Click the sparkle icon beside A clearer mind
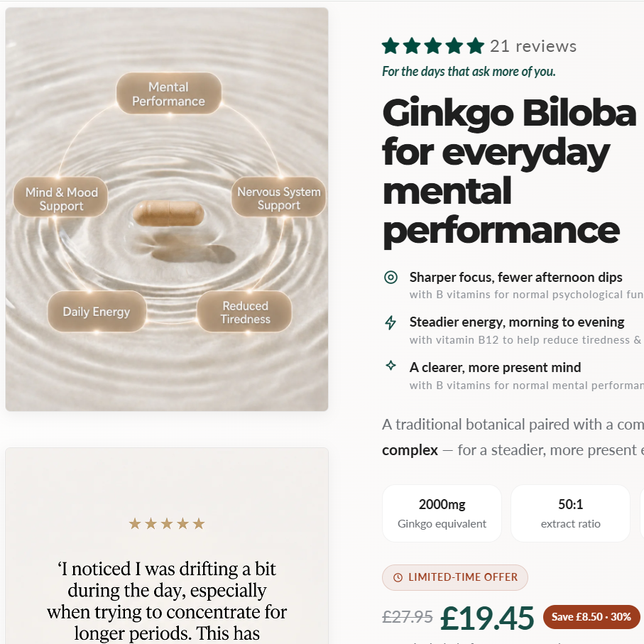Screen dimensions: 644x644 391,366
